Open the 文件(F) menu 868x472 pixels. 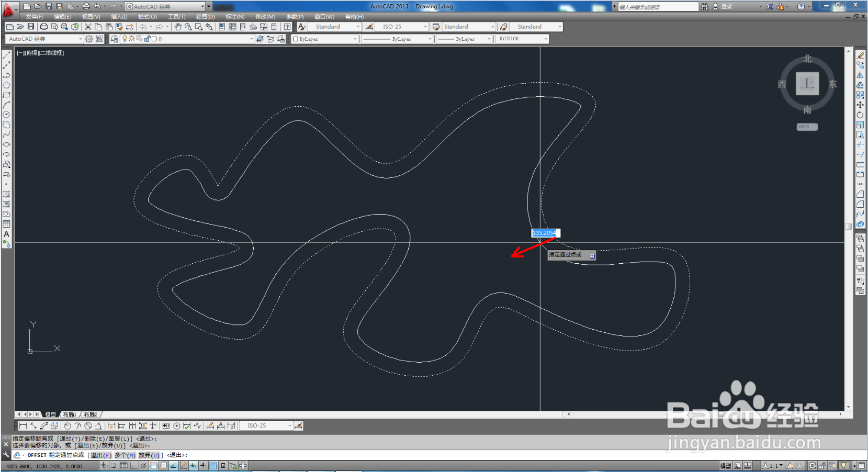click(x=35, y=17)
